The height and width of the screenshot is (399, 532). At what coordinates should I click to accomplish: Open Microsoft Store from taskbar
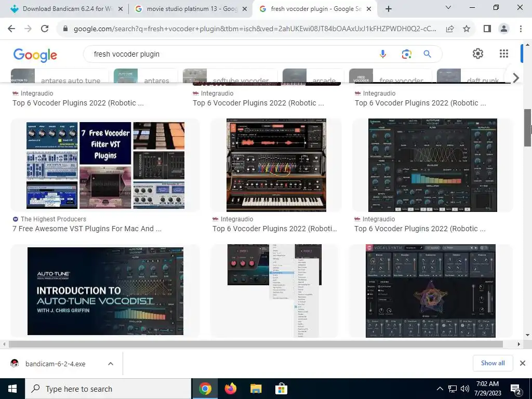point(281,389)
